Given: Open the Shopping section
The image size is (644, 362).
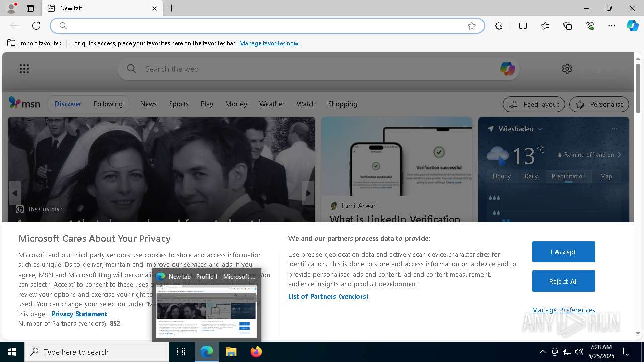Looking at the screenshot, I should click(342, 104).
